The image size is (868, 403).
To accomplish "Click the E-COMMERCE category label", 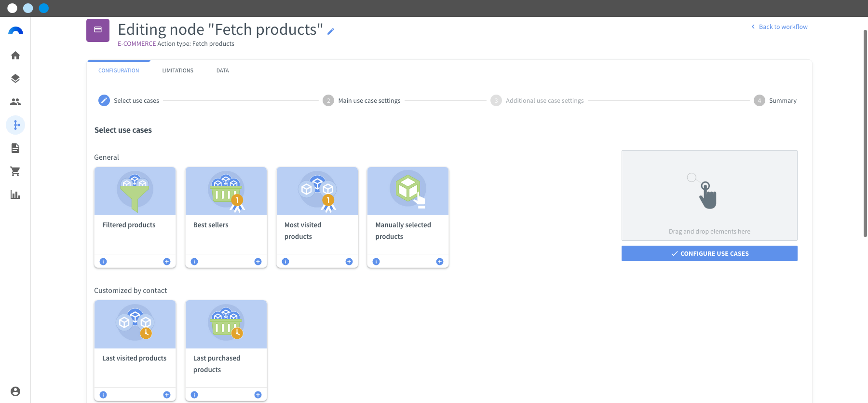I will click(137, 43).
